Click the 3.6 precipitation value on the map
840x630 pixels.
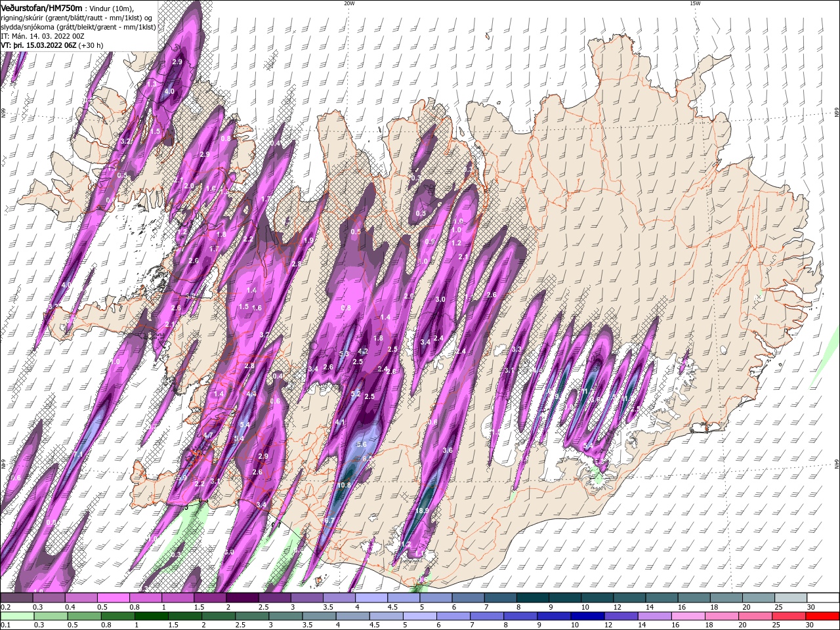[x=448, y=450]
